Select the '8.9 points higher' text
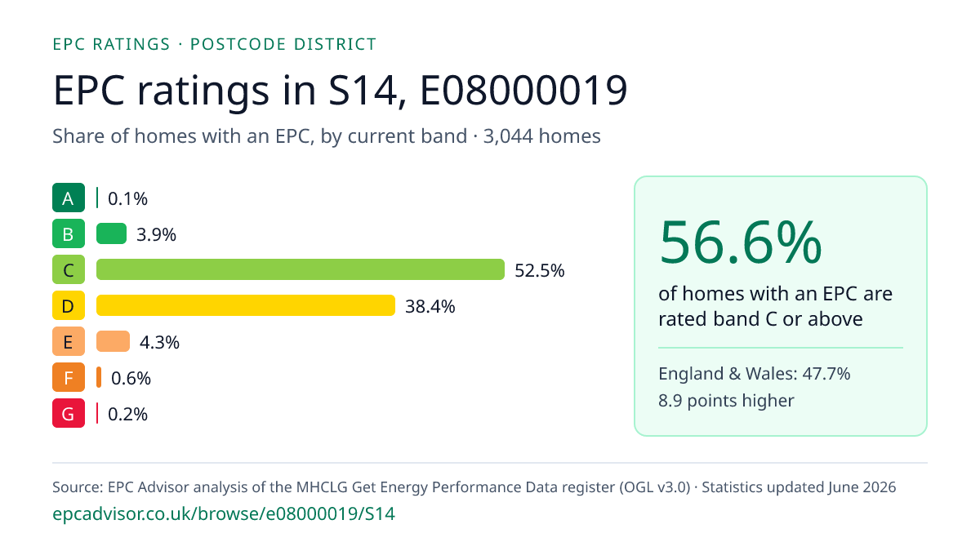This screenshot has height=551, width=980. click(x=726, y=400)
